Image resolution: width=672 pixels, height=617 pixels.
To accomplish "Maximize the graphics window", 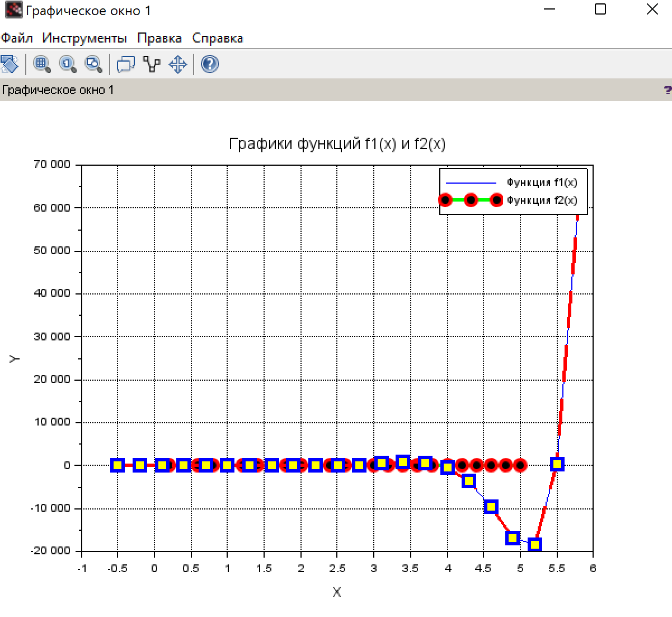I will (x=600, y=9).
